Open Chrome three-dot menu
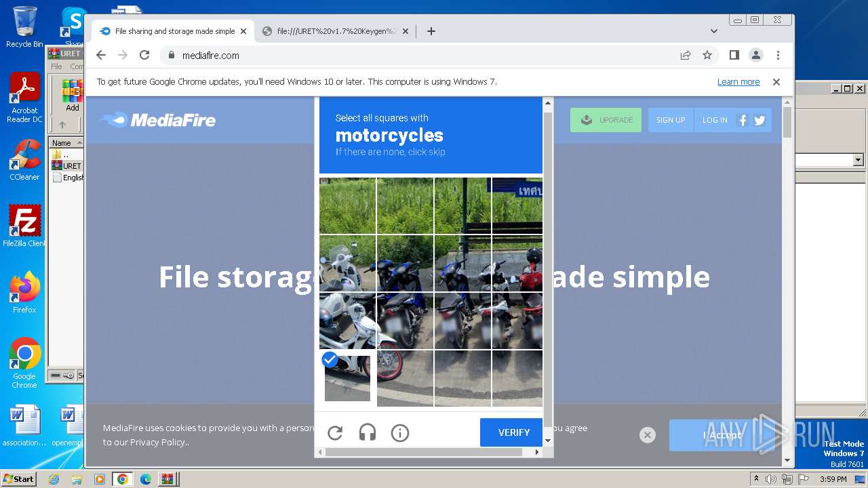The width and height of the screenshot is (868, 488). [778, 55]
